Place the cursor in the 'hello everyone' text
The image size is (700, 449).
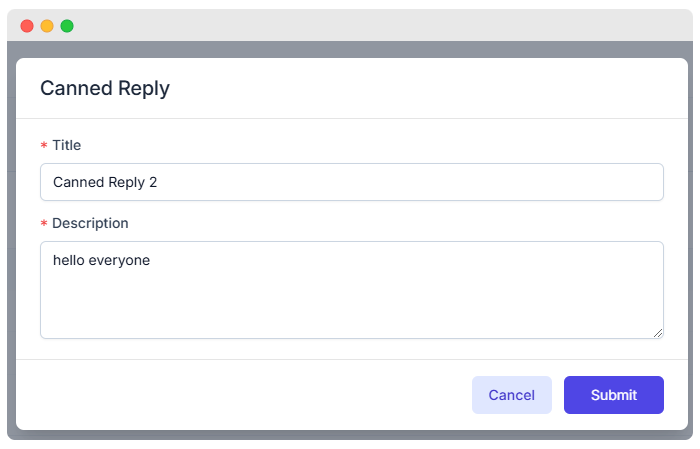click(x=101, y=260)
